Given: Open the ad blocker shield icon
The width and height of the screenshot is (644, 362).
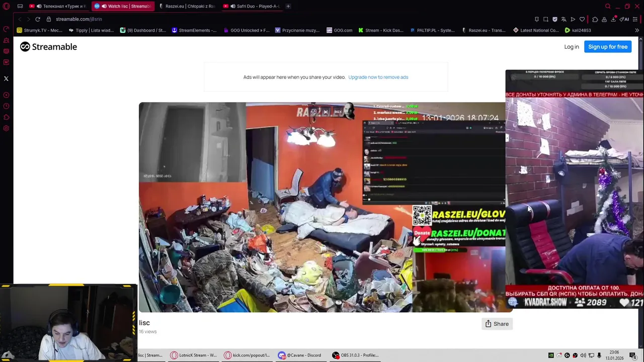Looking at the screenshot, I should click(x=555, y=19).
